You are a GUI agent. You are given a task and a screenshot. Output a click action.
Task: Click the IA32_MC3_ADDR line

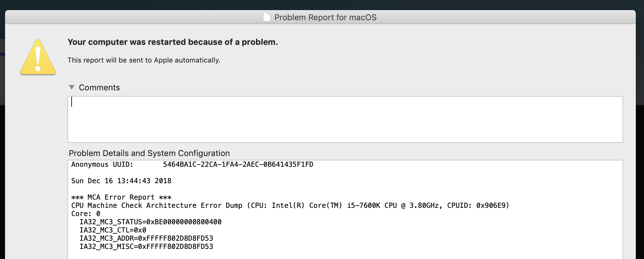146,238
